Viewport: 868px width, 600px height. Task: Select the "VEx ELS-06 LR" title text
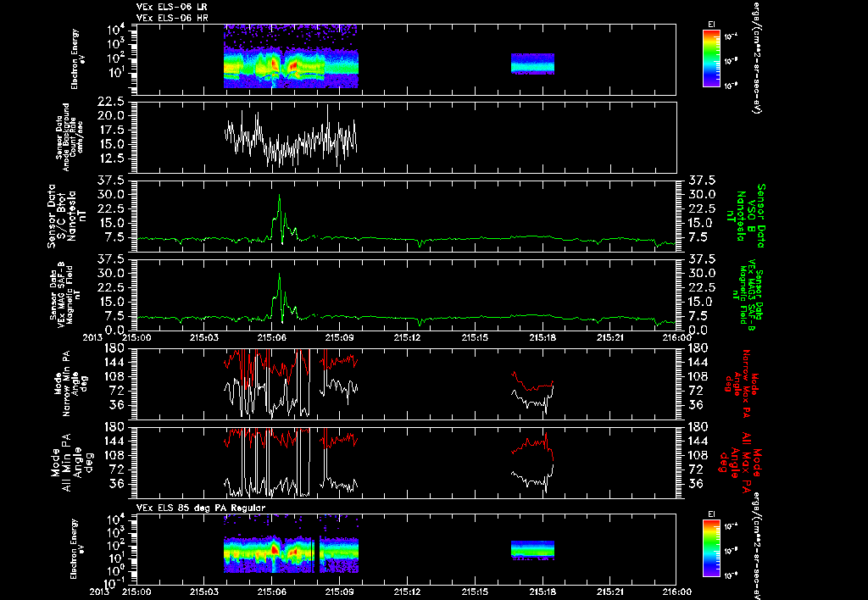(x=171, y=7)
